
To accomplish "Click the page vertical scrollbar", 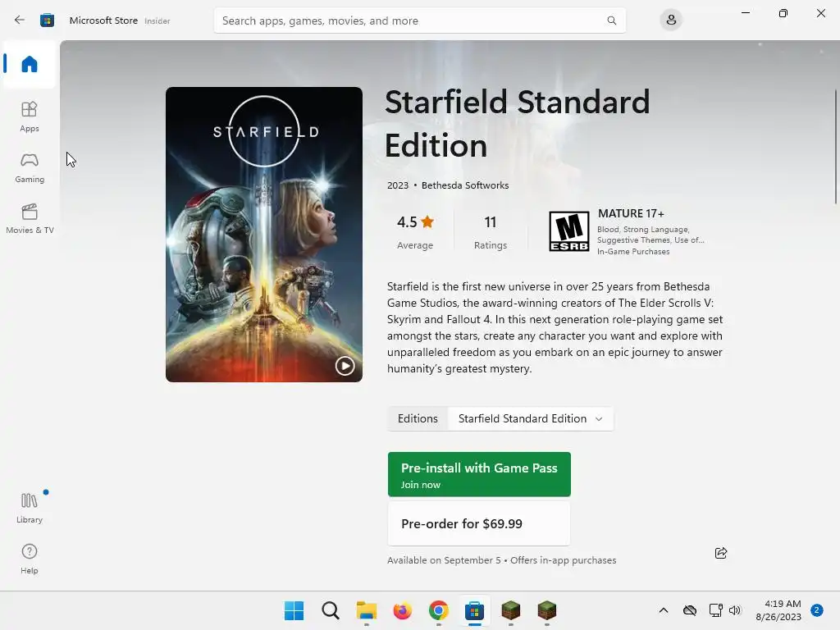I will coord(835,146).
